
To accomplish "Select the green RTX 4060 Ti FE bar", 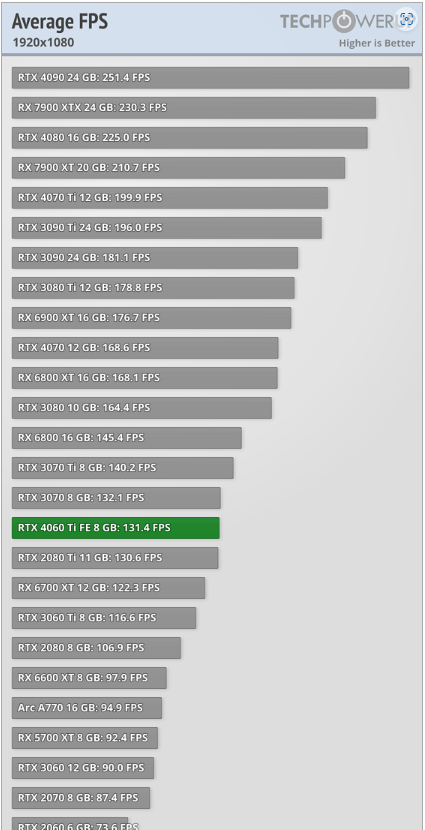I will [x=116, y=528].
